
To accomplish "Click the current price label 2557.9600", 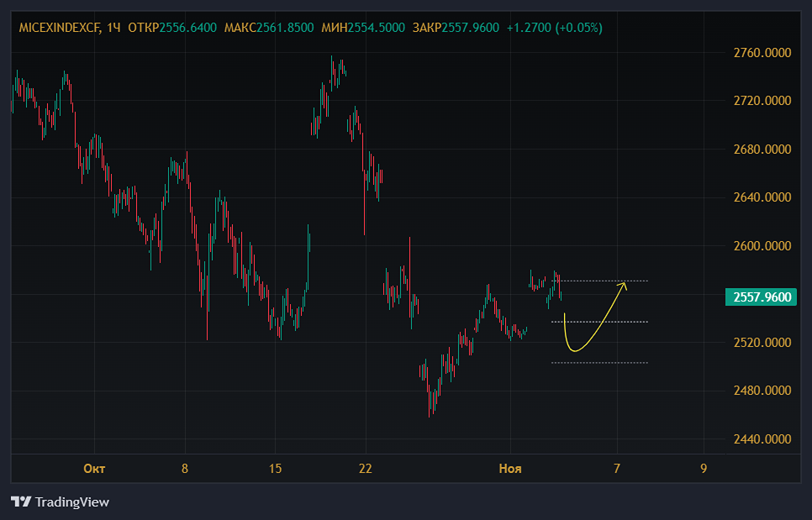I will click(x=761, y=297).
